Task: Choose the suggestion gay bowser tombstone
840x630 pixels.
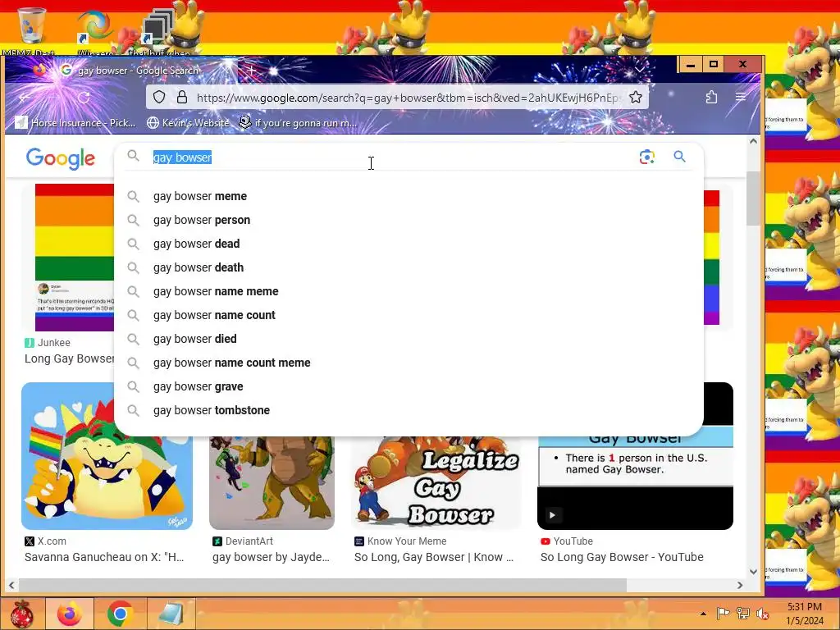Action: coord(409,410)
